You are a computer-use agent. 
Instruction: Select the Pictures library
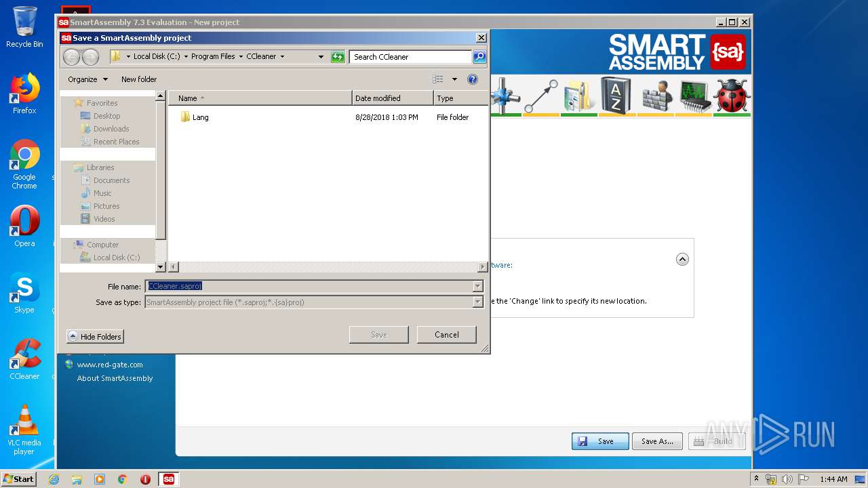click(106, 206)
